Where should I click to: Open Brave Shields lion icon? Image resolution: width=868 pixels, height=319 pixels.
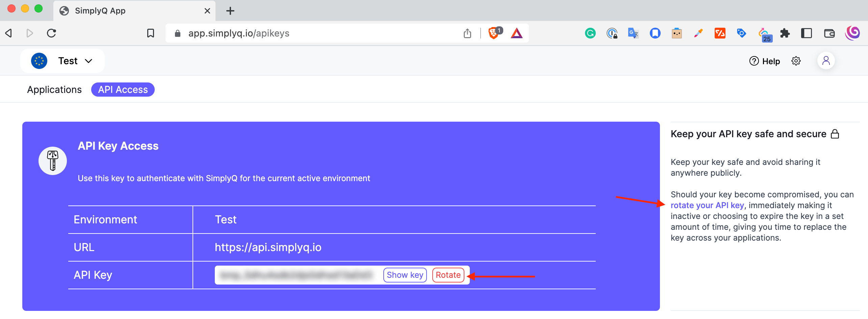(494, 33)
